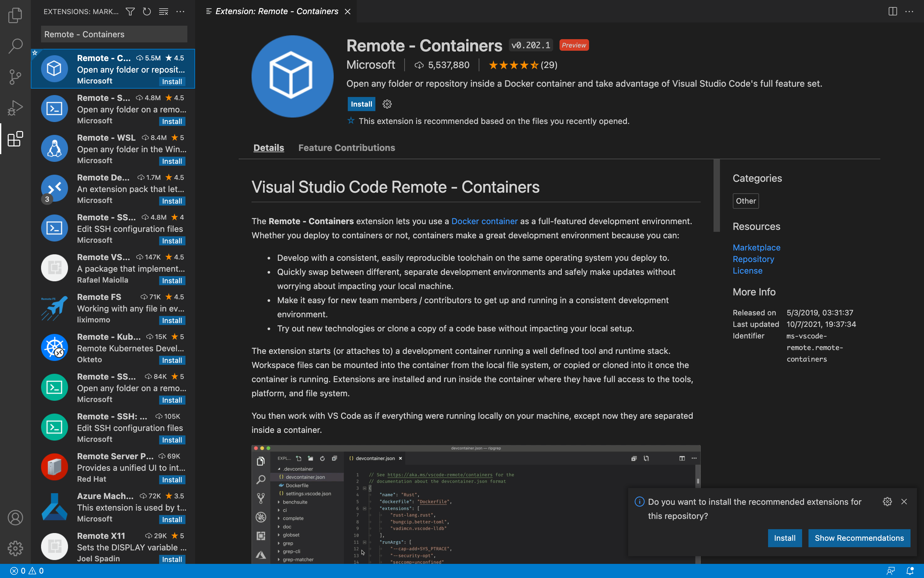This screenshot has height=578, width=924.
Task: Open the manage gear beside extension Install button
Action: (x=387, y=104)
